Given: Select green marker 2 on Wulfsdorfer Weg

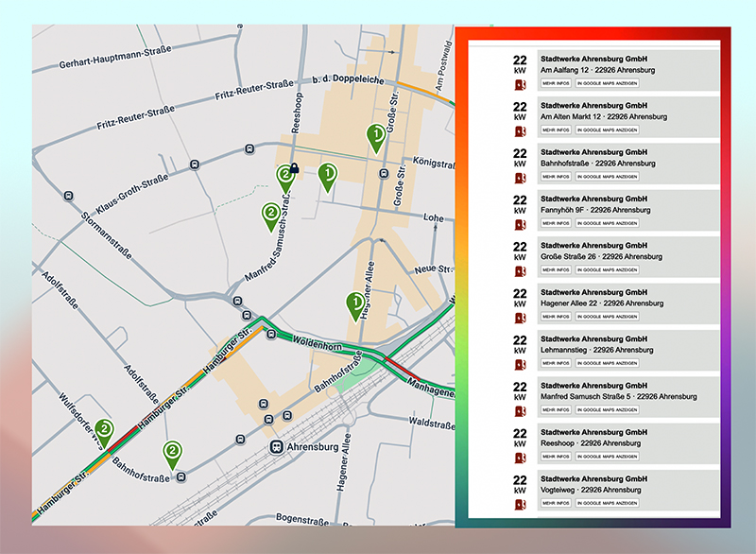Looking at the screenshot, I should pyautogui.click(x=104, y=432).
